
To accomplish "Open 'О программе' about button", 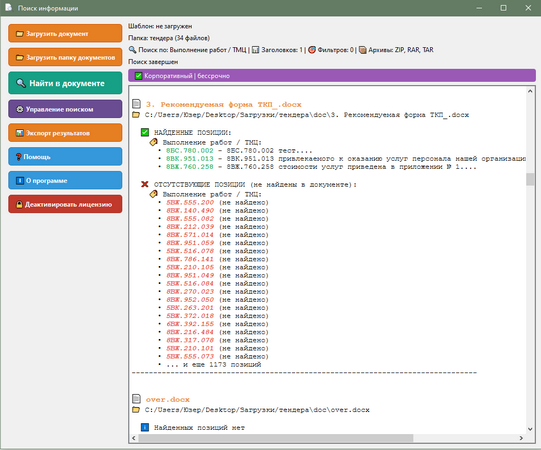I will pyautogui.click(x=65, y=180).
